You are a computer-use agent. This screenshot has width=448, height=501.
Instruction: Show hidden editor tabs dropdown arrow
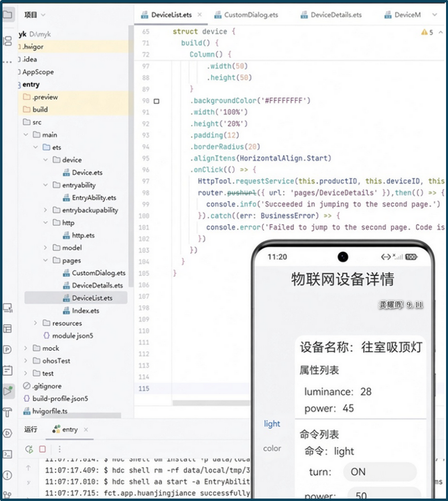pos(435,15)
